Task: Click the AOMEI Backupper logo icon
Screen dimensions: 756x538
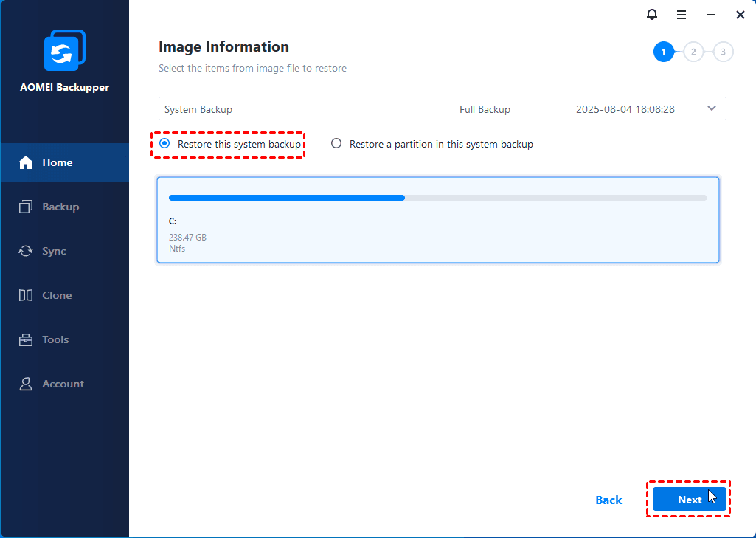Action: click(x=64, y=52)
